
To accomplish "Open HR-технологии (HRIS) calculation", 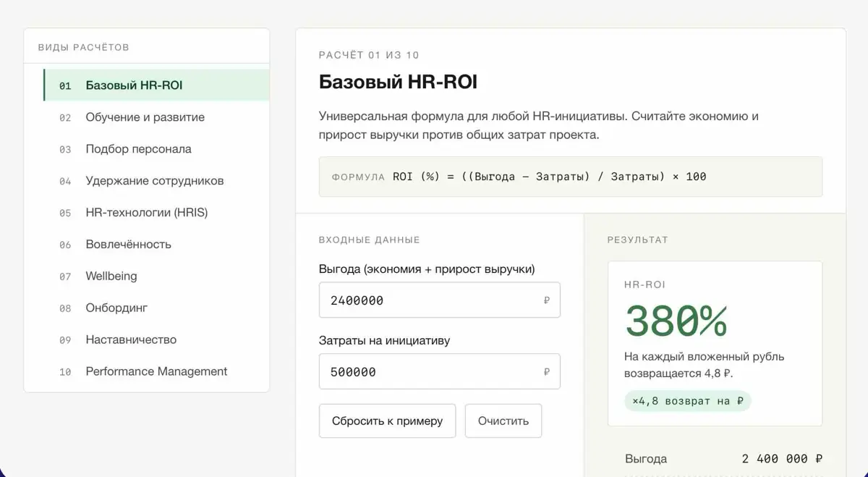I will pos(156,213).
